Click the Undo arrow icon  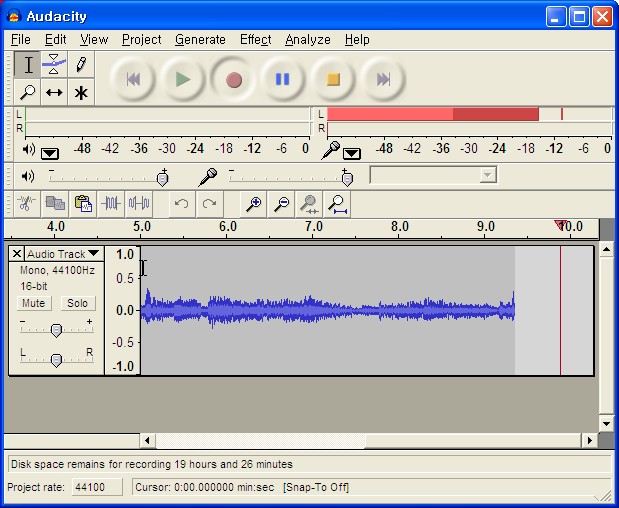(x=182, y=204)
